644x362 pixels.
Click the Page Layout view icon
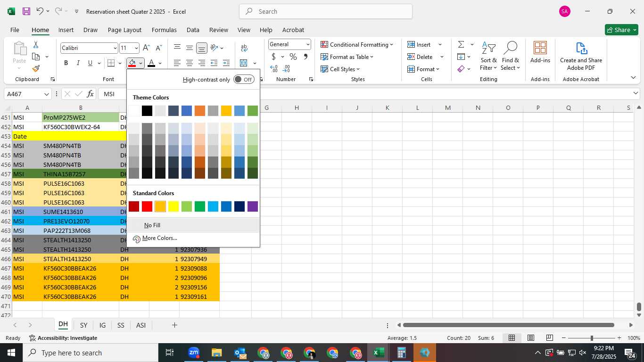pos(531,338)
